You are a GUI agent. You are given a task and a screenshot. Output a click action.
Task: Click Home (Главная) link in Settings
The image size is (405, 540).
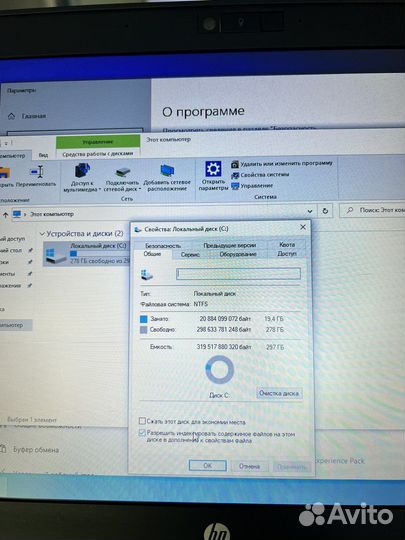(34, 116)
